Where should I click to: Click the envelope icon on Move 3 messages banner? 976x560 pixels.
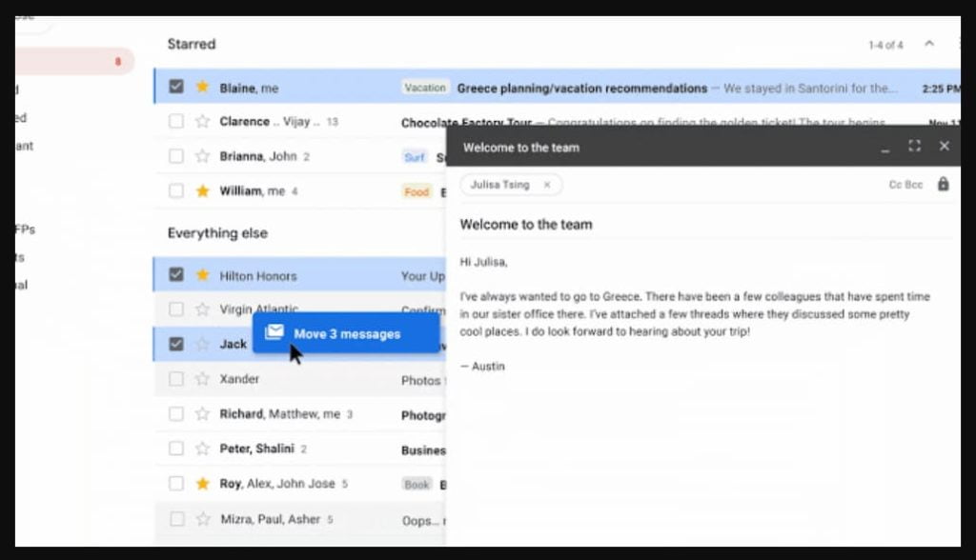274,332
